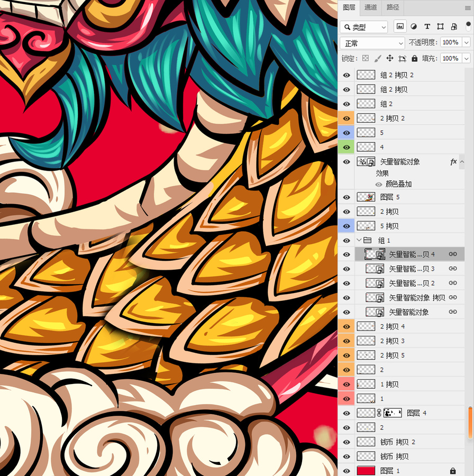This screenshot has width=474, height=476.
Task: Select the 钱币 拷贝 layer
Action: coord(409,456)
